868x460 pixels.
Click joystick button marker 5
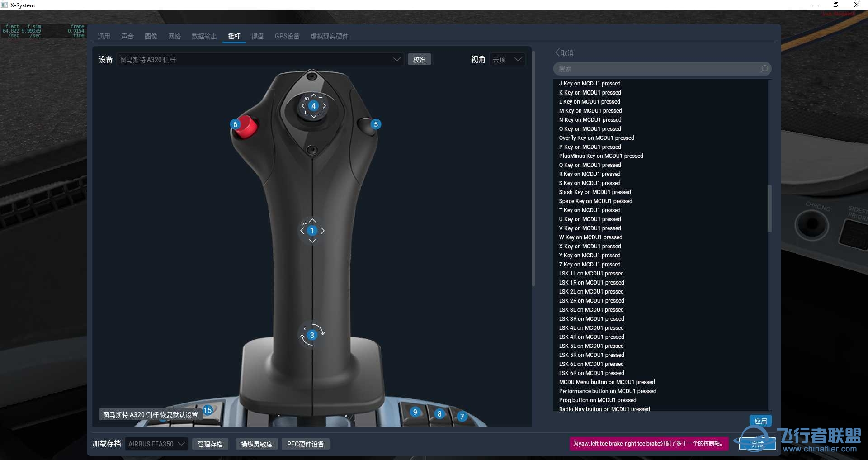tap(376, 124)
